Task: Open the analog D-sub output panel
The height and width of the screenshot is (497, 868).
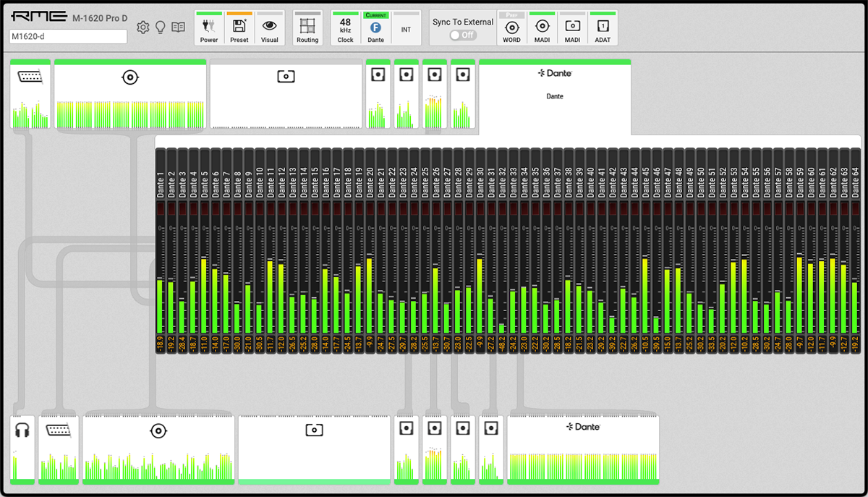Action: [x=59, y=449]
